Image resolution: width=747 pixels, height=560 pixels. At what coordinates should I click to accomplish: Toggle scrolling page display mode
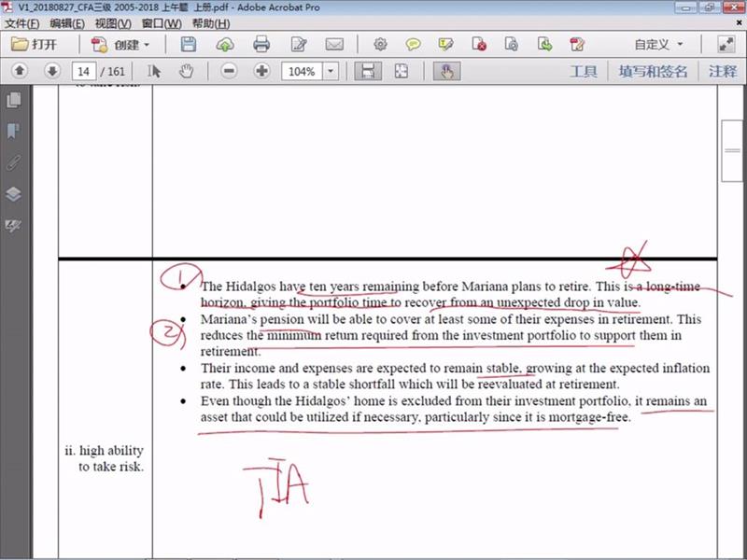[369, 71]
